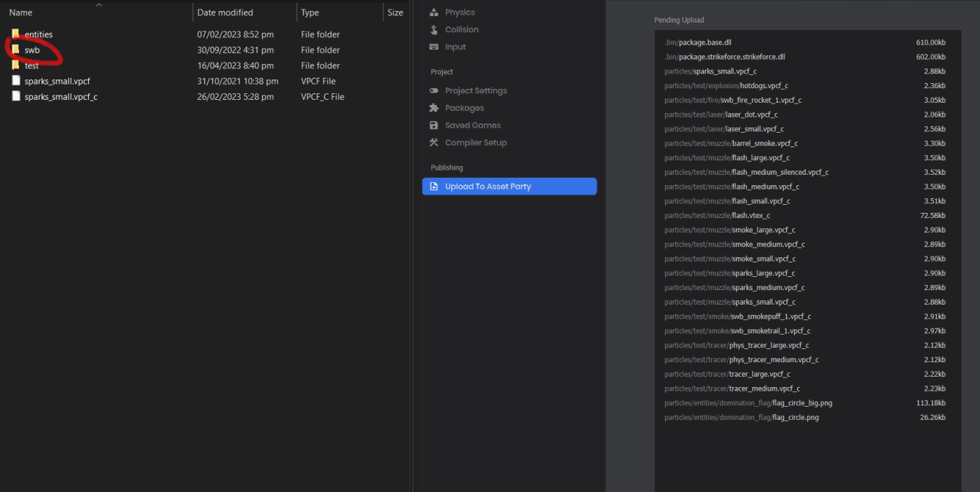
Task: Click the entities folder icon
Action: coord(15,34)
